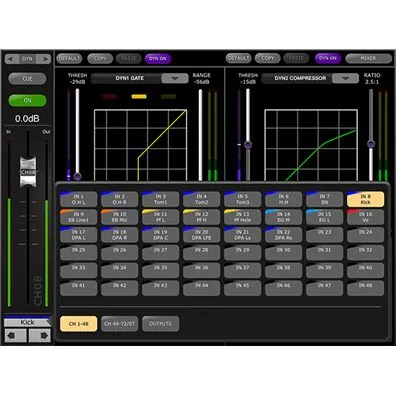This screenshot has width=396, height=396.
Task: Select channel IN 19 DPA C
Action: point(160,235)
